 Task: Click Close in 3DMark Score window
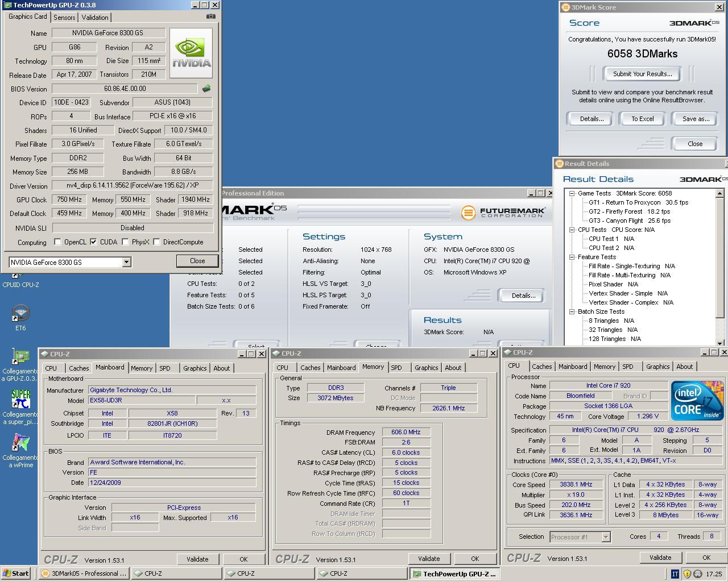[x=695, y=144]
